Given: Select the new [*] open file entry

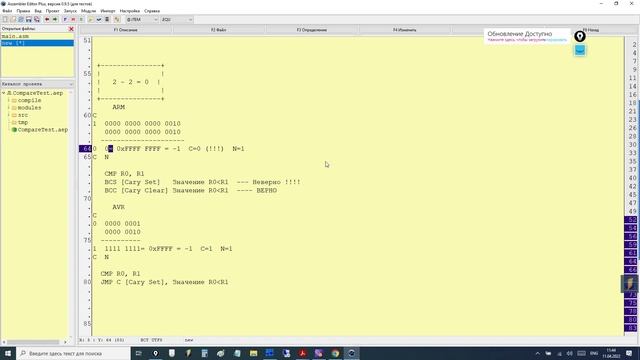Looking at the screenshot, I should [x=37, y=43].
